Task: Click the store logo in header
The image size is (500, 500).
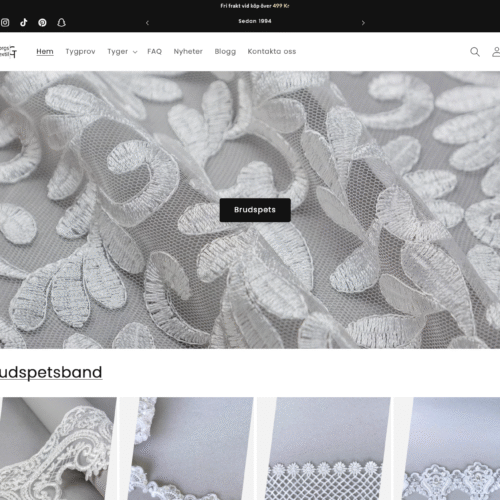Action: [x=8, y=52]
